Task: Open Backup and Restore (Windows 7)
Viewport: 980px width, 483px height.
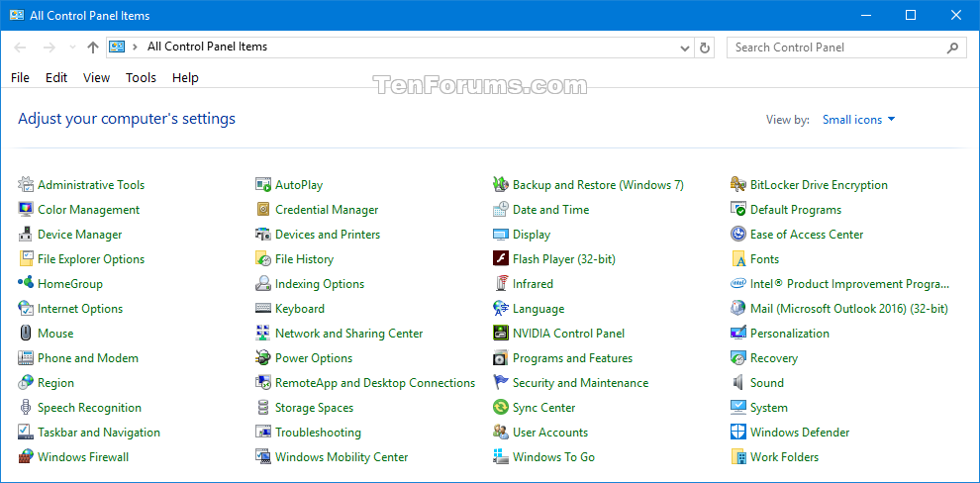Action: 598,185
